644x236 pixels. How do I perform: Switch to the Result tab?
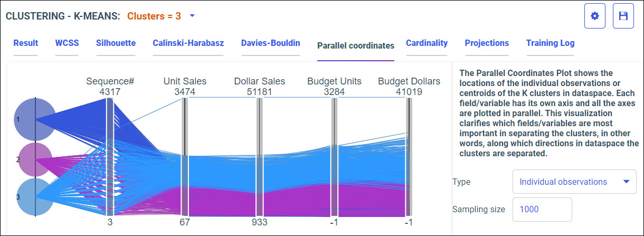coord(26,43)
